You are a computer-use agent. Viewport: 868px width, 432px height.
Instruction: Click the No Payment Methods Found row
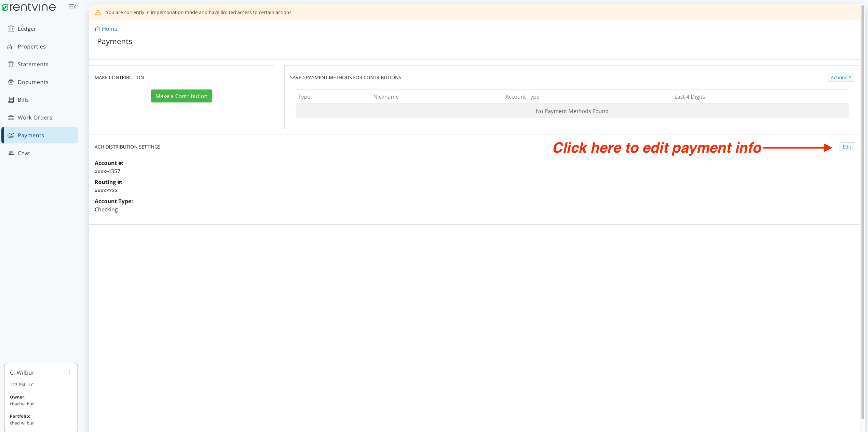coord(572,111)
